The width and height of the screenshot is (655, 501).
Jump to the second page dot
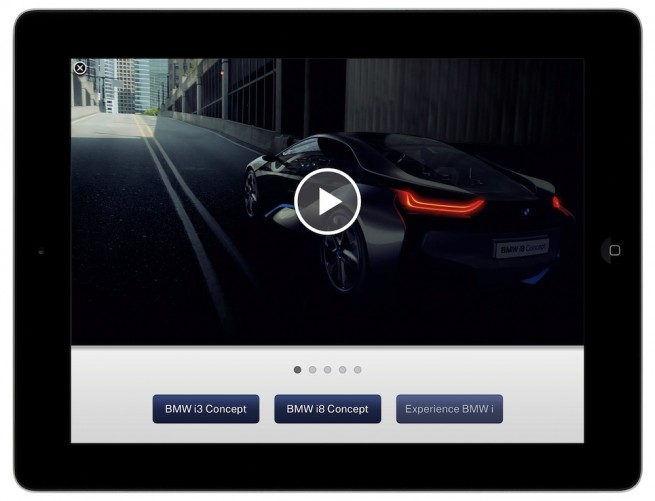[x=312, y=370]
